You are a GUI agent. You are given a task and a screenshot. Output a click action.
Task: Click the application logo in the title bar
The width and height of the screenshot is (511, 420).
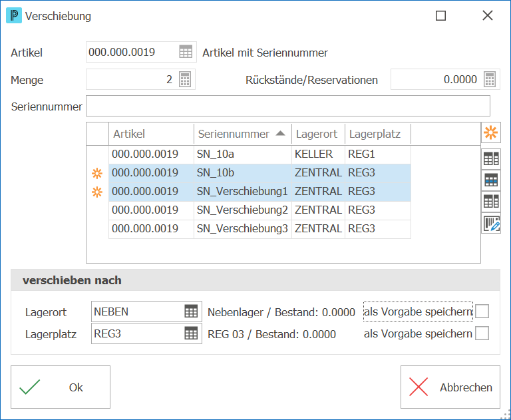click(14, 16)
